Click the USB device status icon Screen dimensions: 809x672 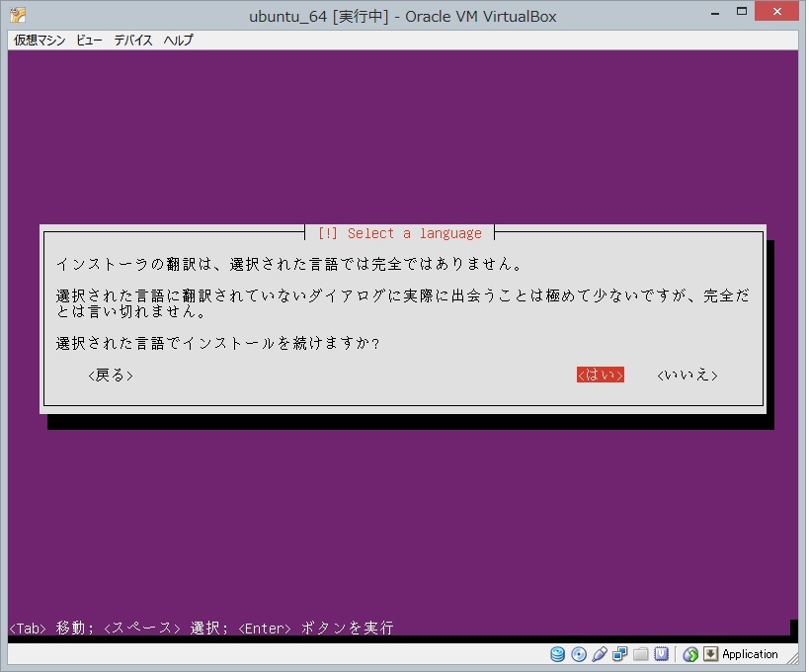(x=599, y=654)
